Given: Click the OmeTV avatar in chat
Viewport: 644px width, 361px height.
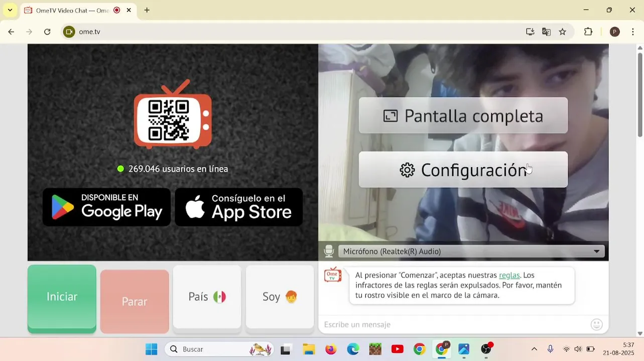Looking at the screenshot, I should 333,275.
